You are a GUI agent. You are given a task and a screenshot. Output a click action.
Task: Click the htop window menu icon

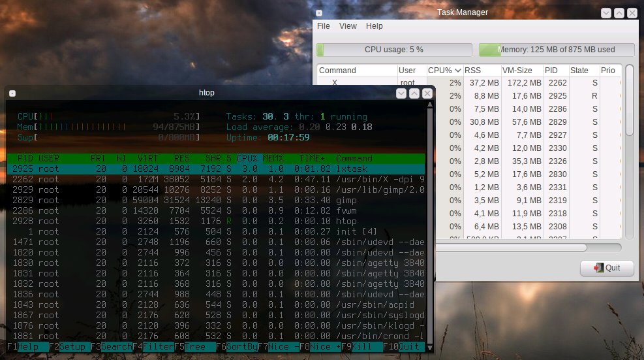click(12, 93)
